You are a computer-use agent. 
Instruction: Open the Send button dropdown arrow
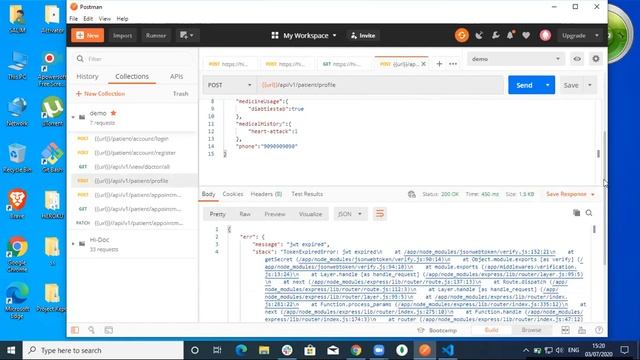point(548,85)
